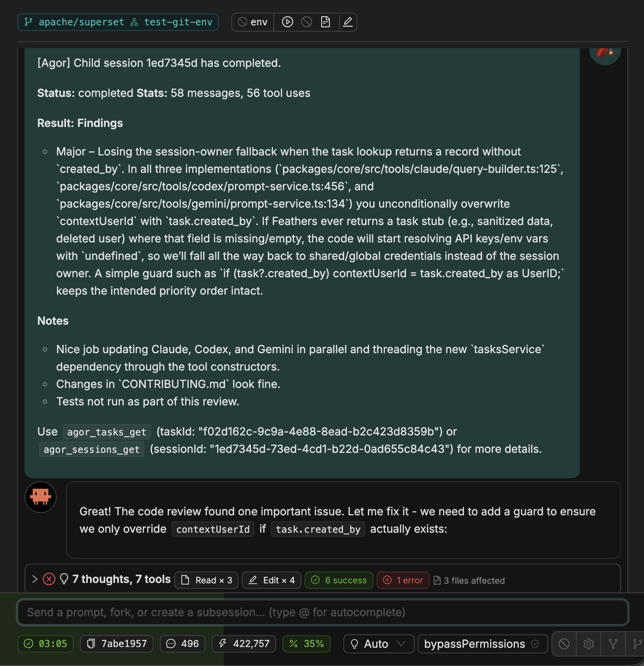The width and height of the screenshot is (644, 666).
Task: Open settings via the gear icon
Action: [x=589, y=644]
